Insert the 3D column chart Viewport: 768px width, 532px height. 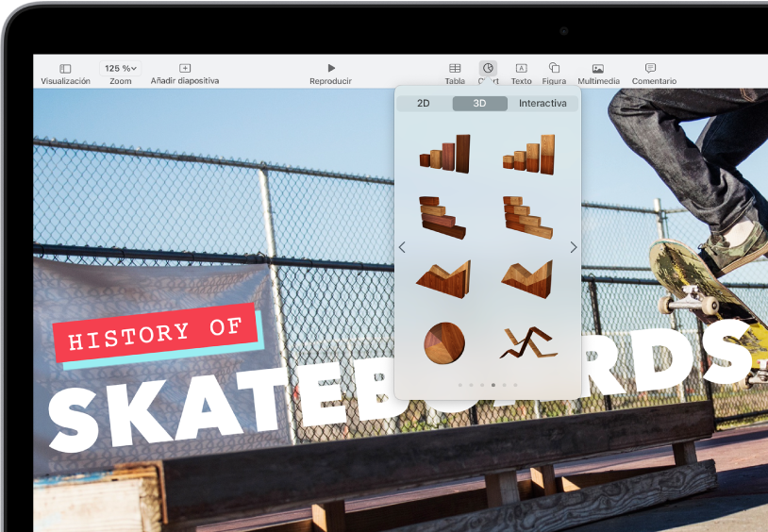pos(444,155)
